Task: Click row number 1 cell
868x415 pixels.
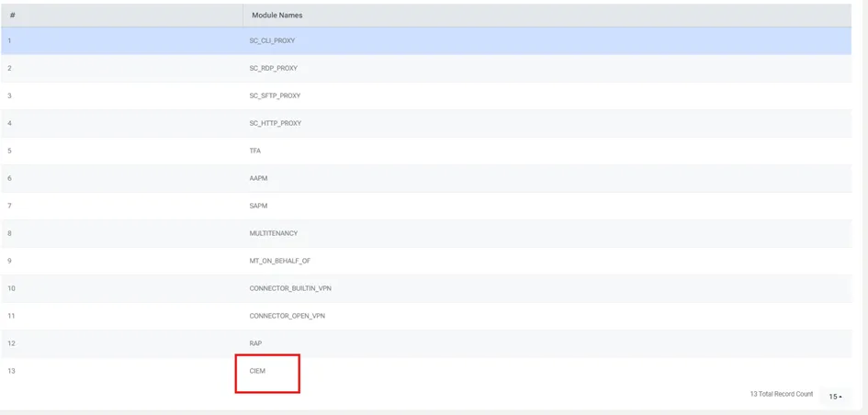Action: click(x=122, y=41)
